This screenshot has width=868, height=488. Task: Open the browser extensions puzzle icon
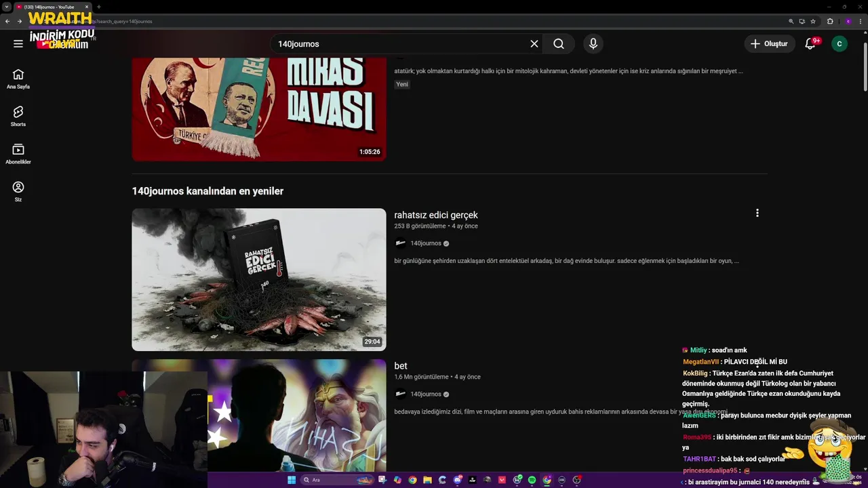(830, 21)
